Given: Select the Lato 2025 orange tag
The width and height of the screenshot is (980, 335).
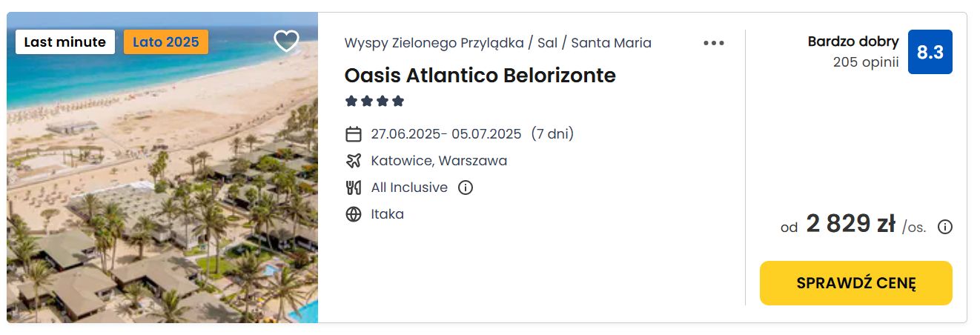Looking at the screenshot, I should [166, 42].
